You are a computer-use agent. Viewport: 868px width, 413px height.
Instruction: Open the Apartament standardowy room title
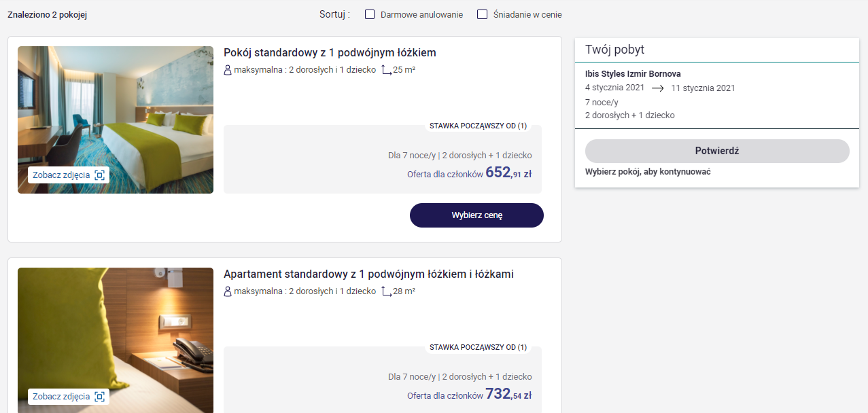368,274
